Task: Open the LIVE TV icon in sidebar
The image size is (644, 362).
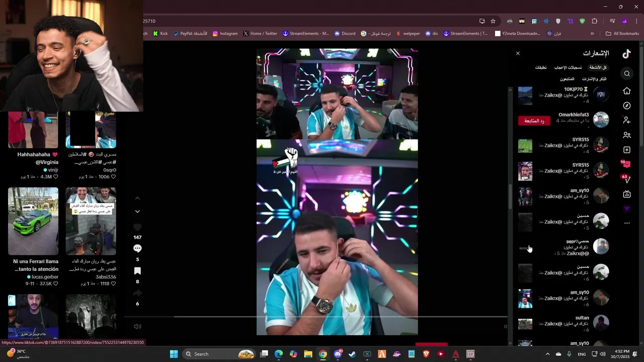Action: point(627,194)
